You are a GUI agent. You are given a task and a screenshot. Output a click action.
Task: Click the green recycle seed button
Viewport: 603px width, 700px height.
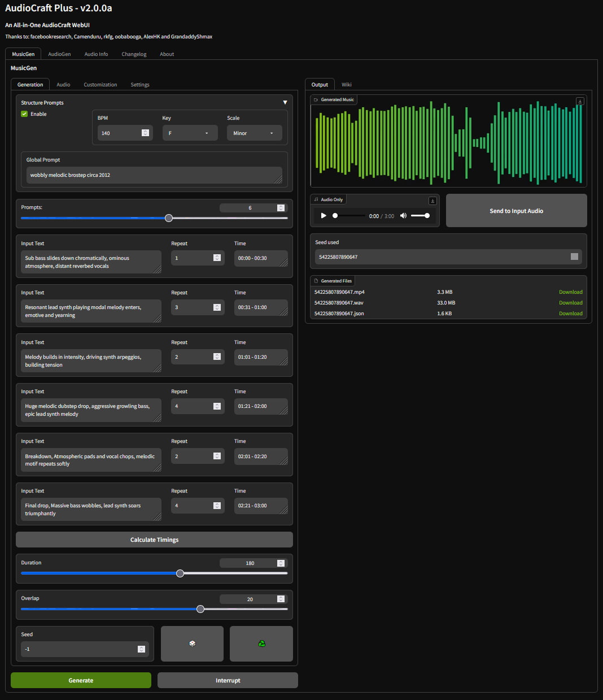pos(261,644)
